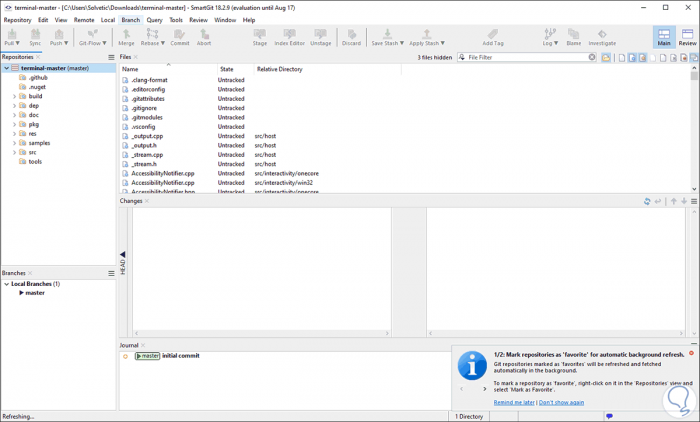Sort files by the Name column

(168, 69)
